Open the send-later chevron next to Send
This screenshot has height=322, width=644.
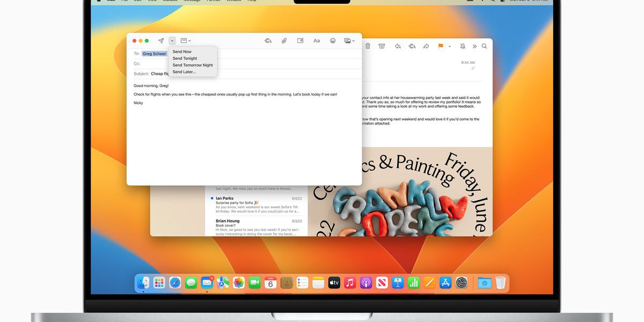172,41
